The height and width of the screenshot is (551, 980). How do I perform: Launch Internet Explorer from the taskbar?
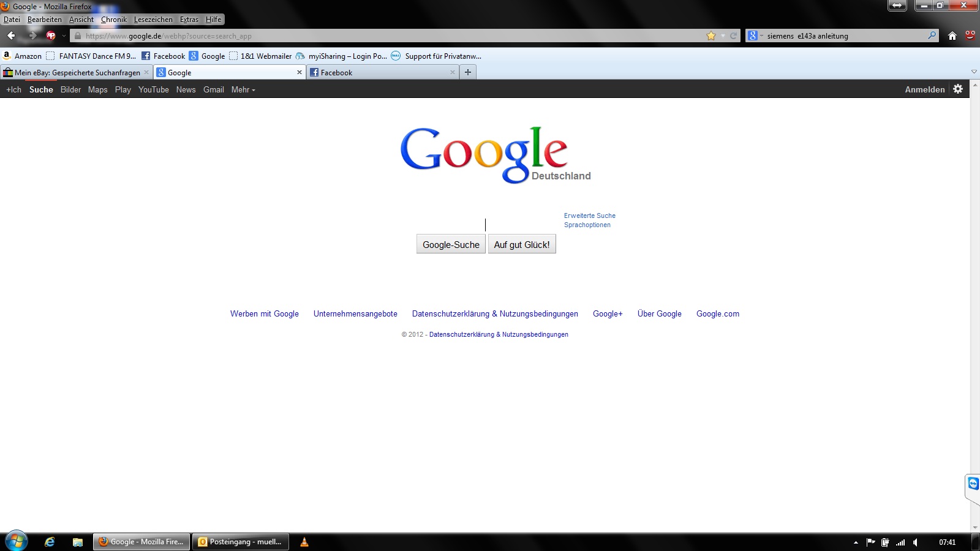click(50, 542)
